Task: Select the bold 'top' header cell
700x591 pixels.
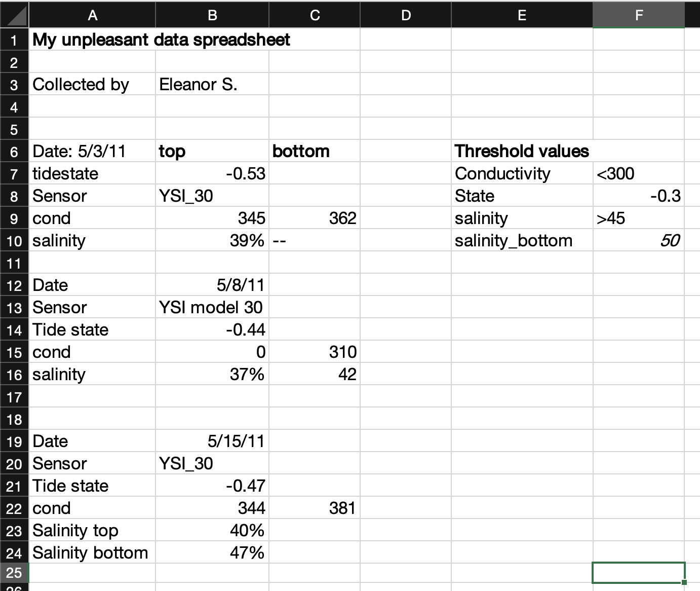Action: click(212, 151)
